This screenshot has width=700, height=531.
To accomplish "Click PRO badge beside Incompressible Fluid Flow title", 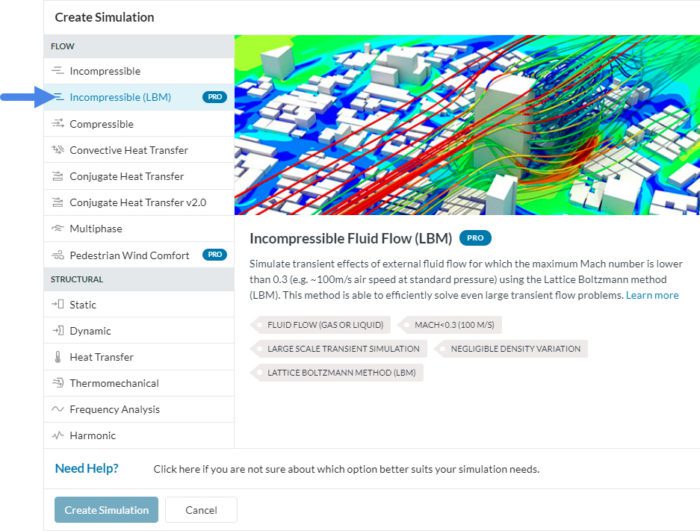I will 476,239.
